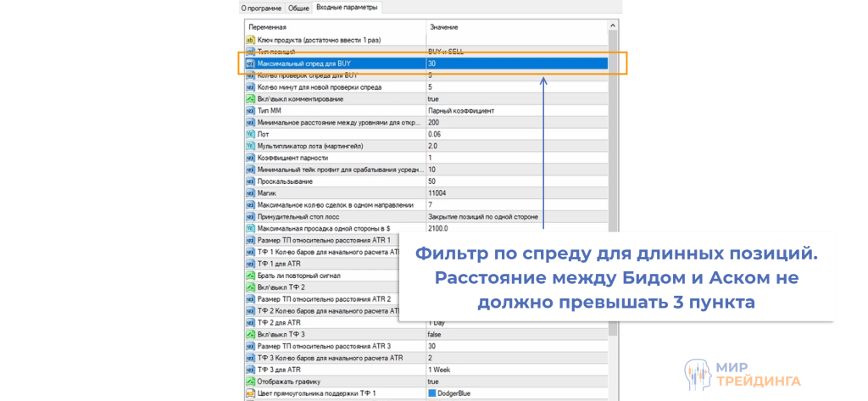Switch to the О программе tab

(x=263, y=8)
